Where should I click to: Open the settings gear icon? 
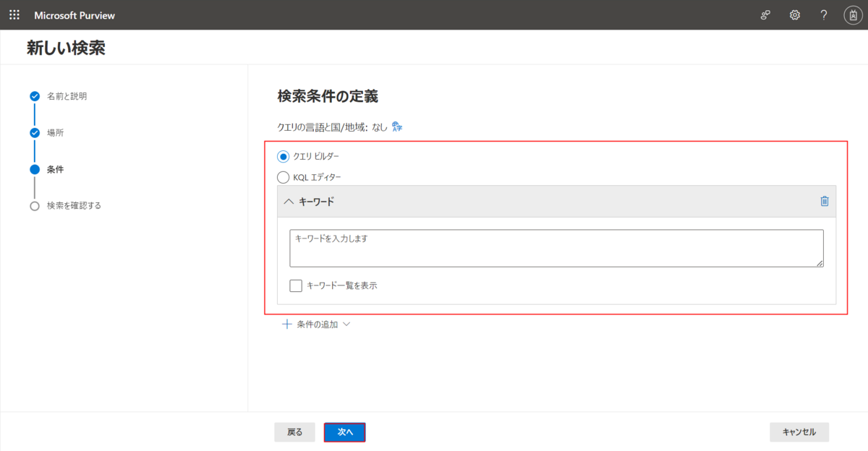[795, 14]
